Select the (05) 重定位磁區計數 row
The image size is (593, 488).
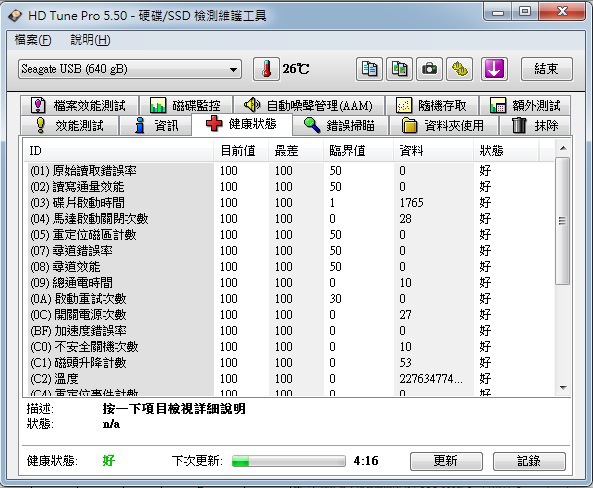tap(289, 235)
